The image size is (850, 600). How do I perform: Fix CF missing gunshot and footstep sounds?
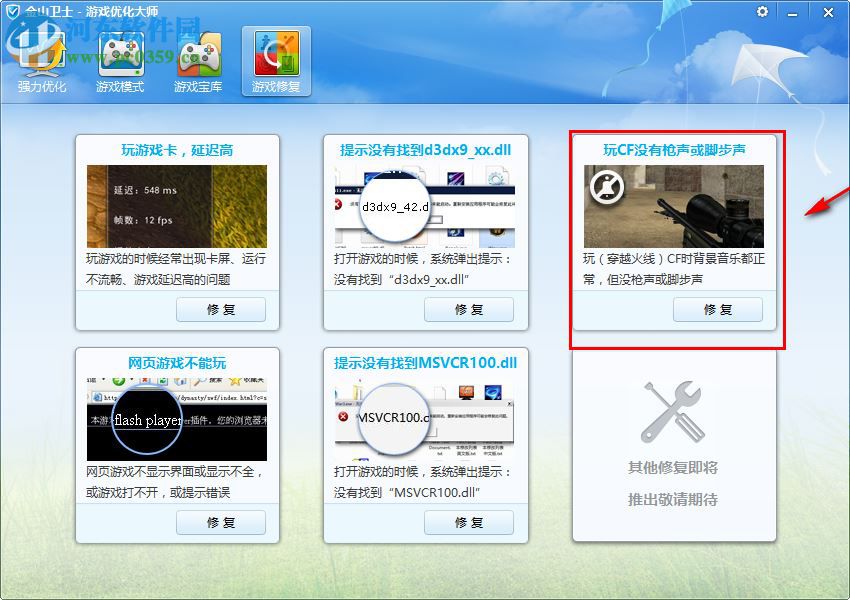pos(717,309)
